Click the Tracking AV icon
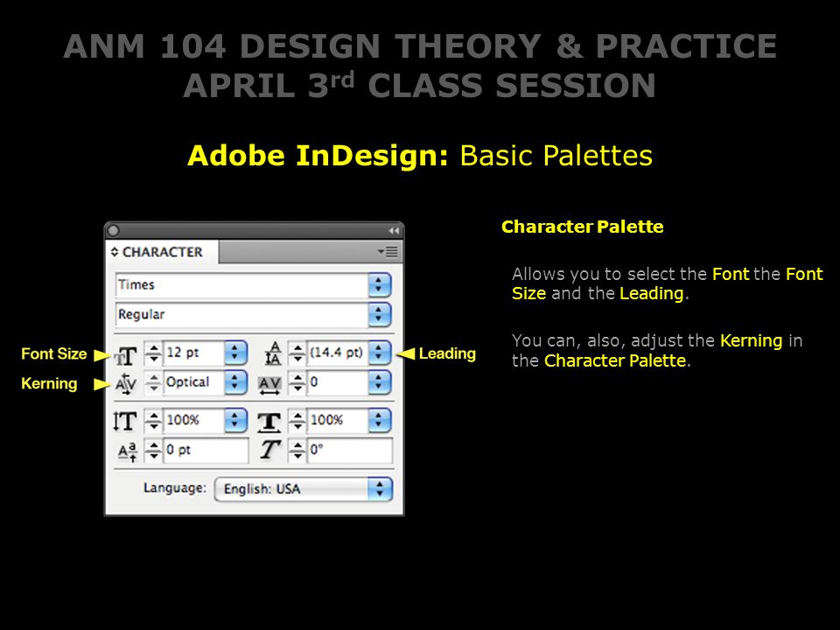Viewport: 840px width, 630px height. 269,385
